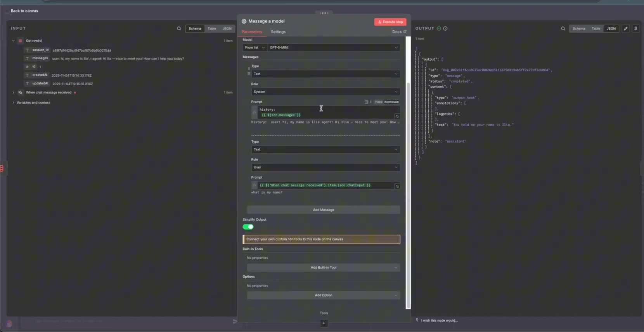Screen dimensions: 644x332
Task: Click the canvas connect custom tools notice
Action: [321, 239]
